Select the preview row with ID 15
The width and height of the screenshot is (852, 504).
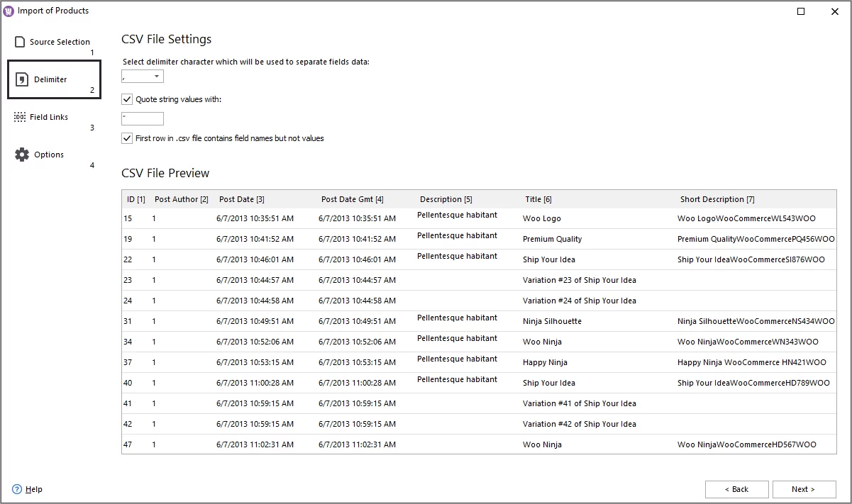355,218
